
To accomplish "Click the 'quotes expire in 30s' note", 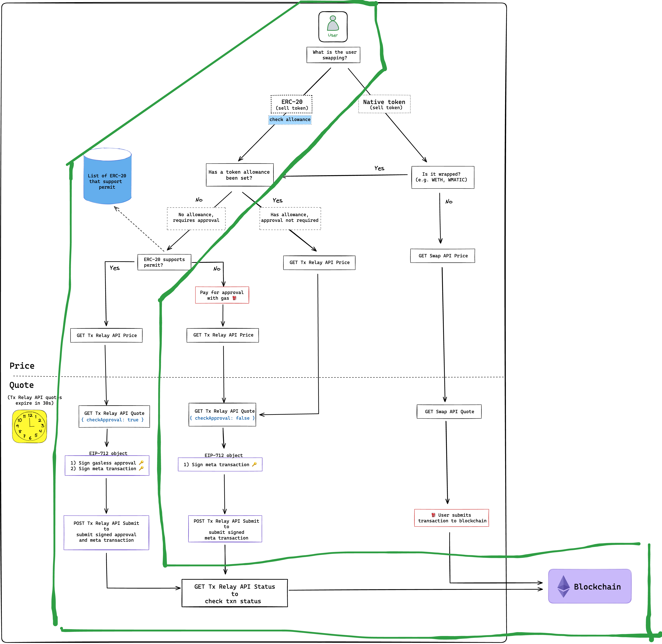I will point(34,400).
